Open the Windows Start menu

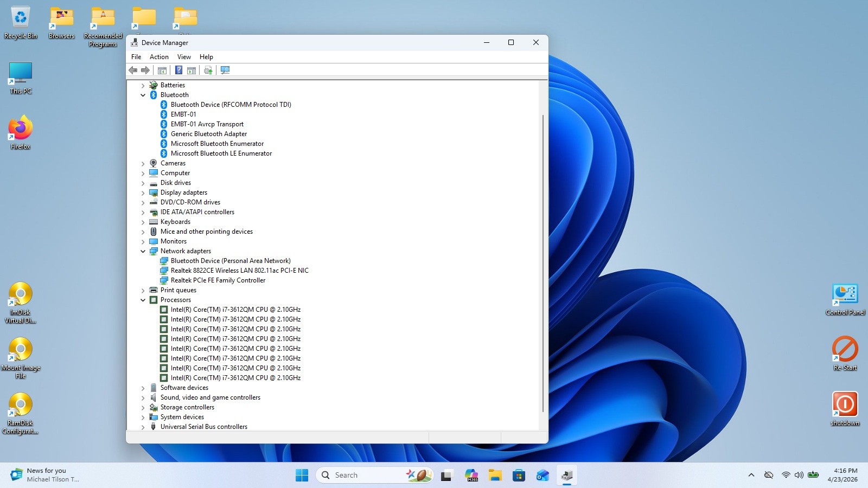[x=302, y=476]
